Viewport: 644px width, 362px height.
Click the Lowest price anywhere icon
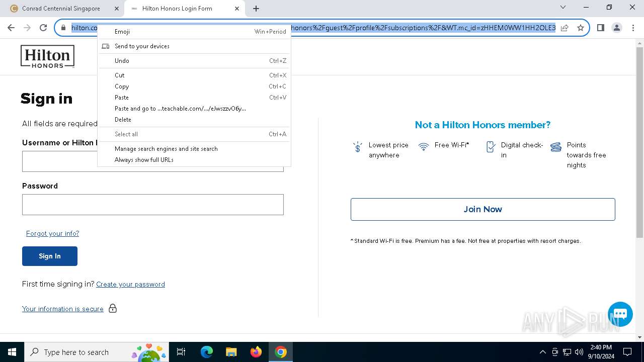[357, 147]
